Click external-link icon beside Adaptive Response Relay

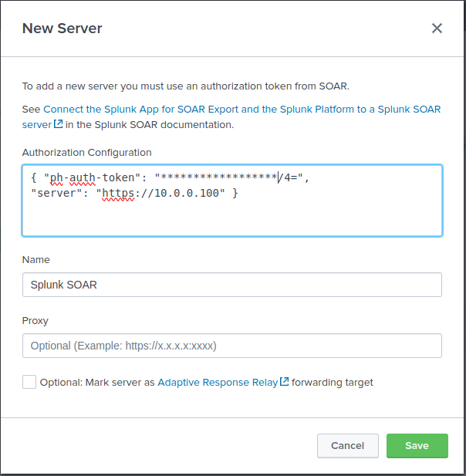pyautogui.click(x=285, y=382)
